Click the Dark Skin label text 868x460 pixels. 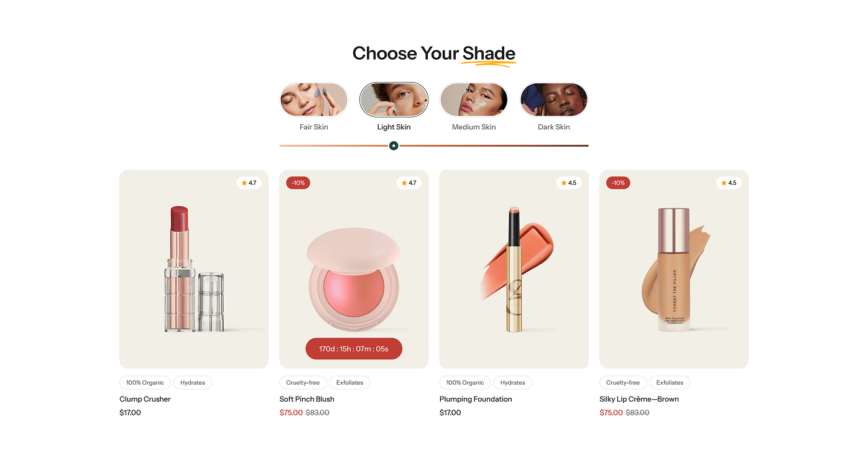553,127
